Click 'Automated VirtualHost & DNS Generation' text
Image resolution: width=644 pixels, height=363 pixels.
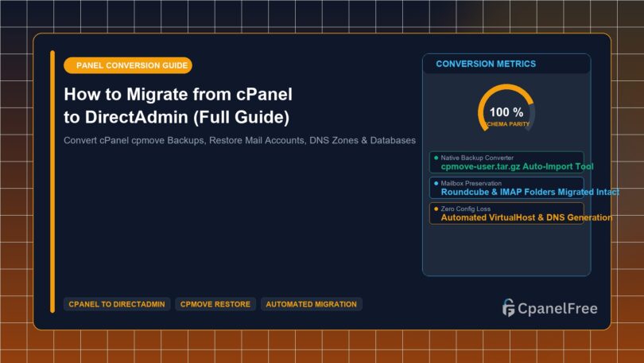(x=526, y=217)
